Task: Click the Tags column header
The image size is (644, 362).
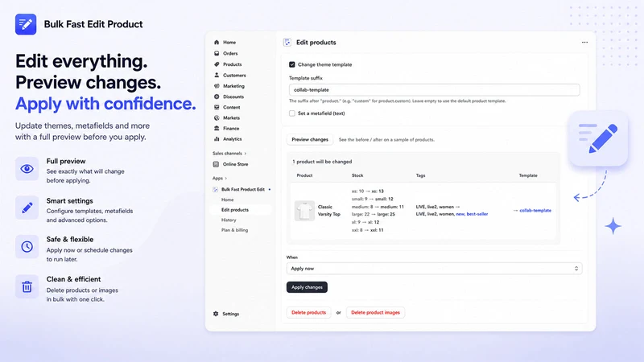Action: pos(420,175)
